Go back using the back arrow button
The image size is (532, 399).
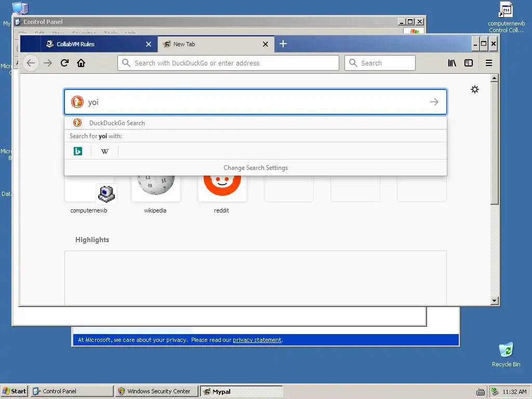[31, 63]
